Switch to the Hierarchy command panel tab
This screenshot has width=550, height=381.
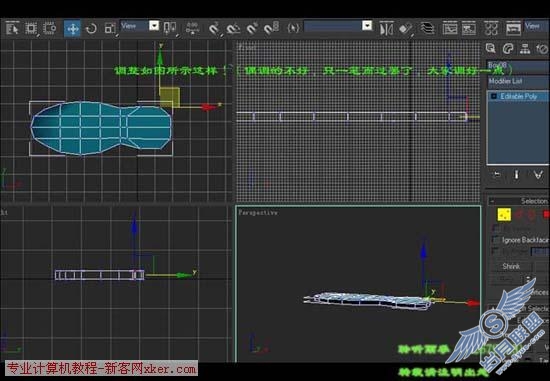pyautogui.click(x=525, y=49)
